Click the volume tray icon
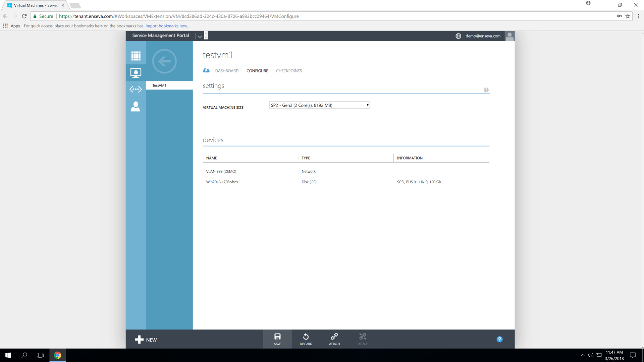644x362 pixels. [x=591, y=355]
